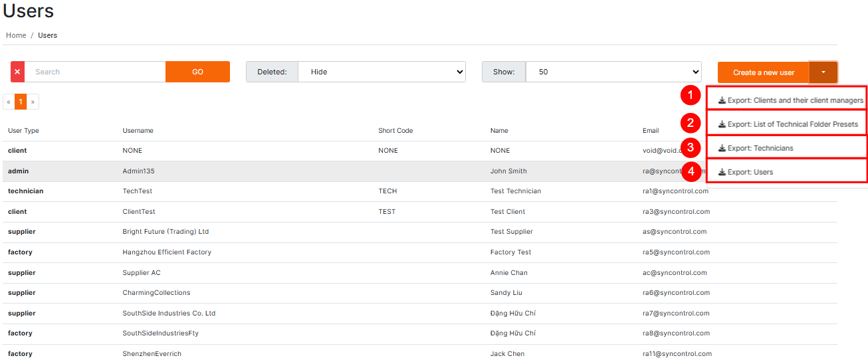Choose Export: Users menu entry
The image size is (868, 362).
750,172
